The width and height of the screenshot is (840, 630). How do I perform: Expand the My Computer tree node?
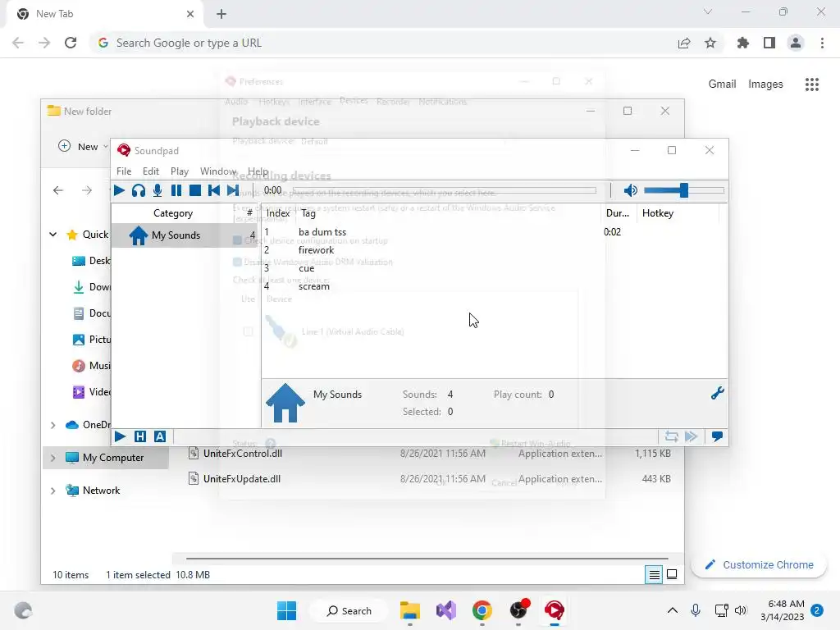tap(53, 458)
